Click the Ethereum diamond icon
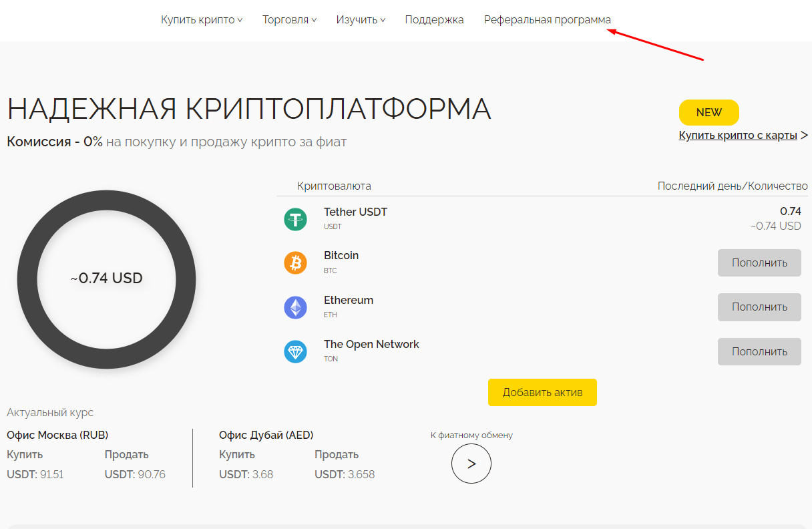This screenshot has height=529, width=812. tap(295, 307)
